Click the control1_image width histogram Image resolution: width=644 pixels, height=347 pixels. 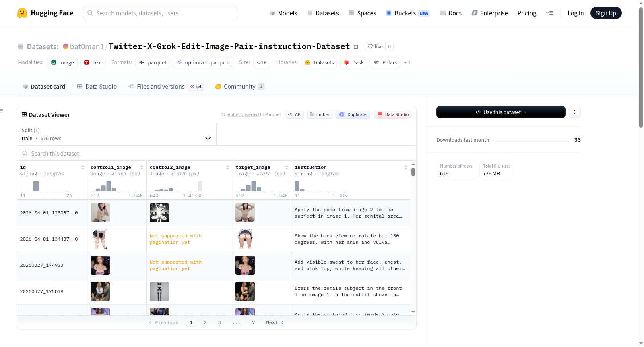click(117, 186)
